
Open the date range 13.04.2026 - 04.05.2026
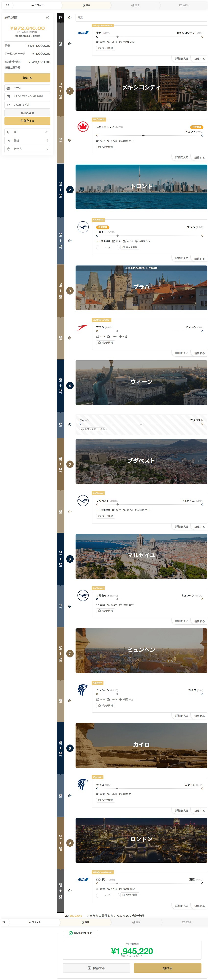[x=27, y=96]
